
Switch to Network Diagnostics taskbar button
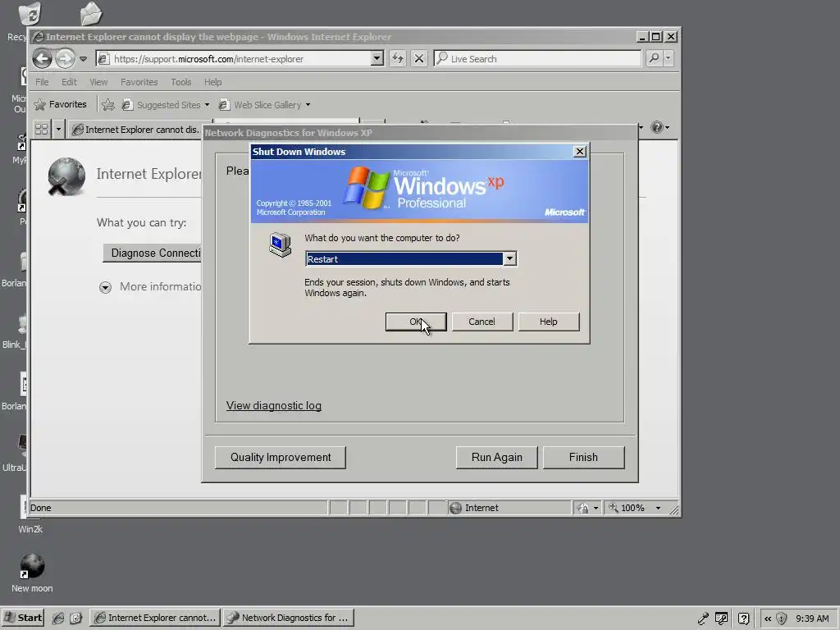[288, 618]
